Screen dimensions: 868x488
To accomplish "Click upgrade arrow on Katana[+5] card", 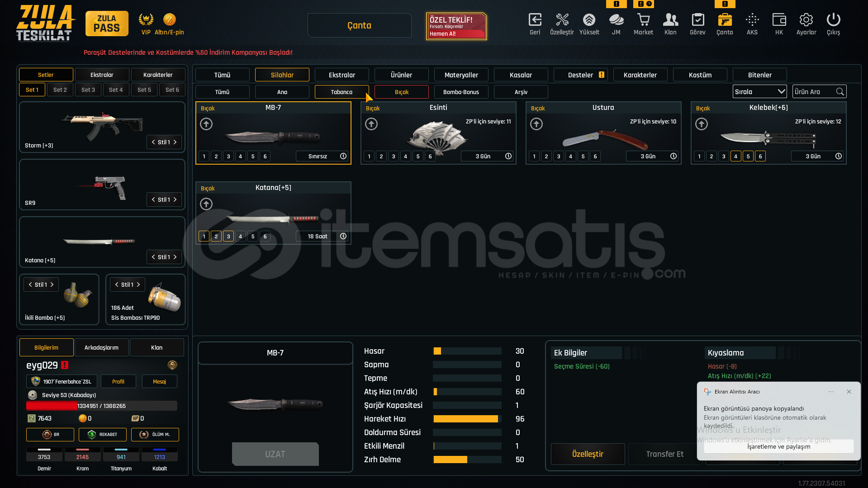I will (x=206, y=204).
